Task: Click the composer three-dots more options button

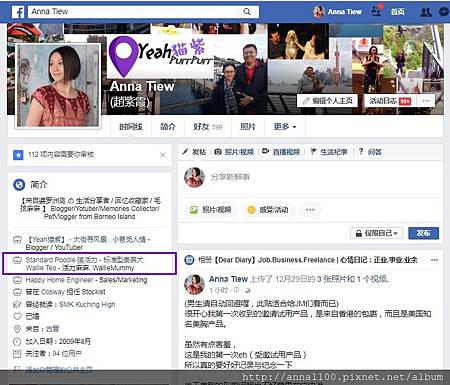Action: (310, 210)
